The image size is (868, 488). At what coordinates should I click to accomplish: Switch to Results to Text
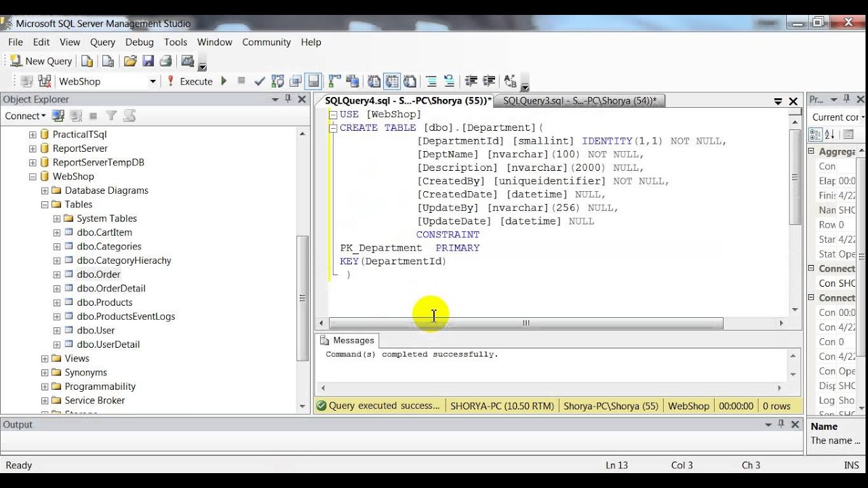pyautogui.click(x=374, y=81)
